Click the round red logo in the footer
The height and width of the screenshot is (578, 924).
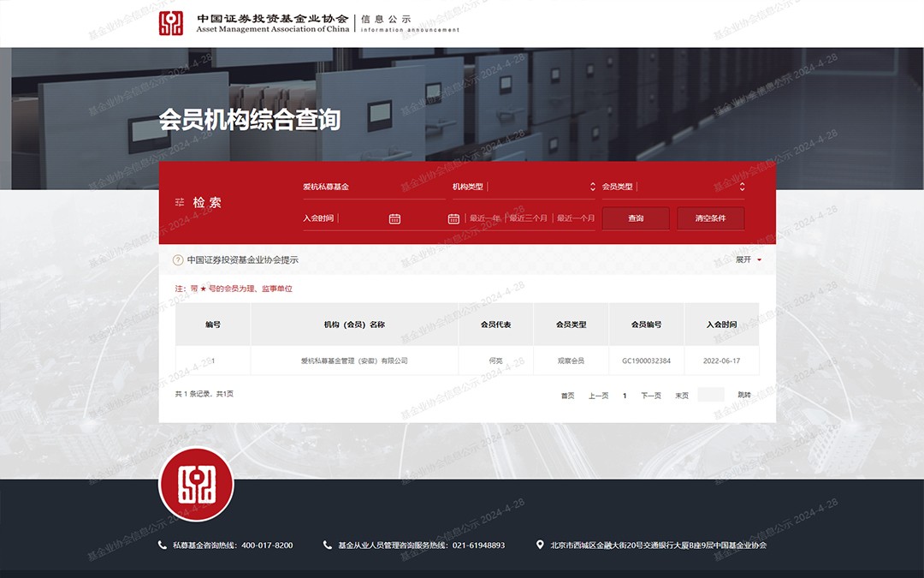(196, 484)
